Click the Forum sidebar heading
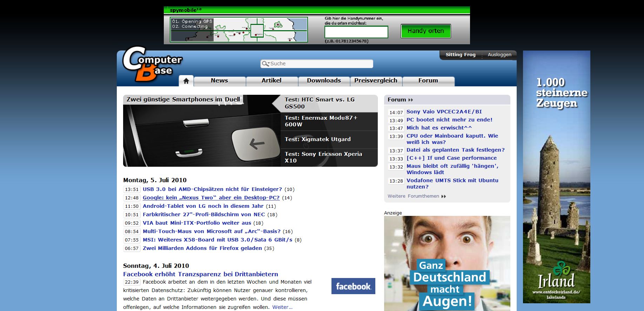The width and height of the screenshot is (644, 311). pos(397,100)
